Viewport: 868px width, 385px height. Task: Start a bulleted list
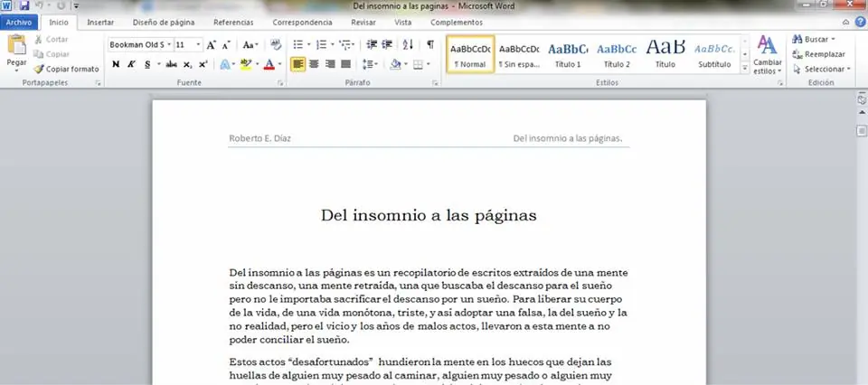coord(297,44)
